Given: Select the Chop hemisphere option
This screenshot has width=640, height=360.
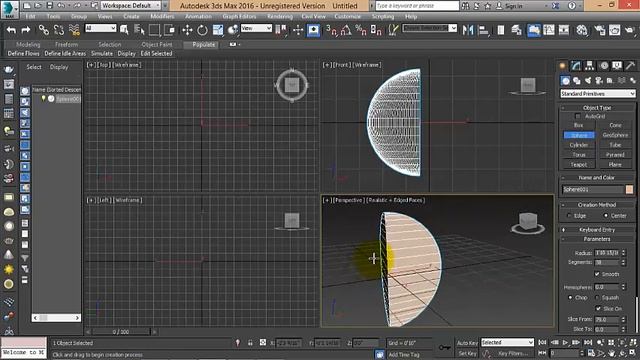Looking at the screenshot, I should (x=570, y=298).
